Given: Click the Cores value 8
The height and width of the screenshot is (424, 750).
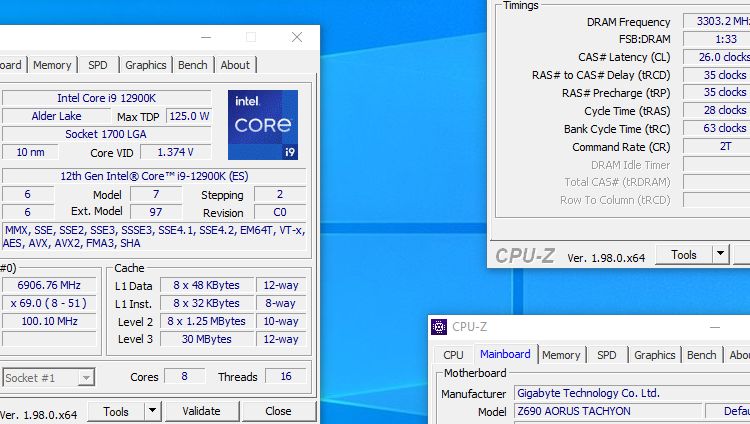Looking at the screenshot, I should tap(184, 376).
